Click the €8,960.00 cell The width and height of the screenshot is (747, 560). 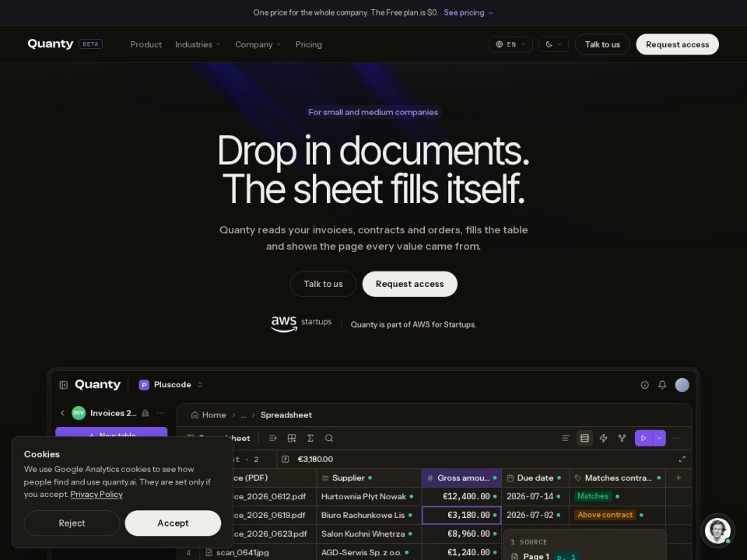tap(461, 534)
